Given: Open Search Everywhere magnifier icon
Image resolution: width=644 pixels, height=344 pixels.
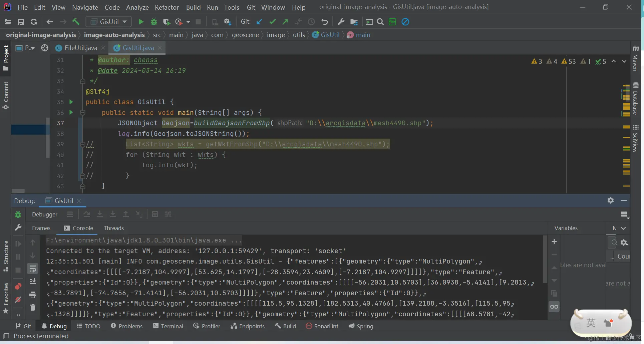Looking at the screenshot, I should pos(380,22).
